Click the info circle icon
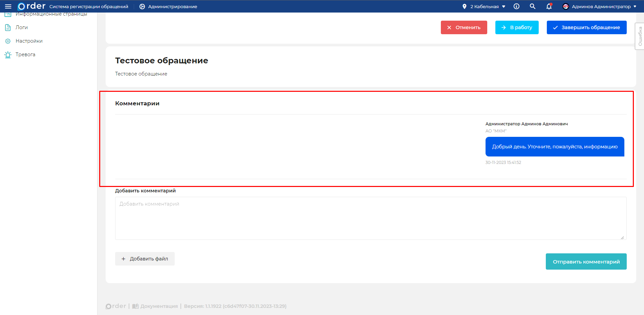The height and width of the screenshot is (315, 644). [516, 6]
